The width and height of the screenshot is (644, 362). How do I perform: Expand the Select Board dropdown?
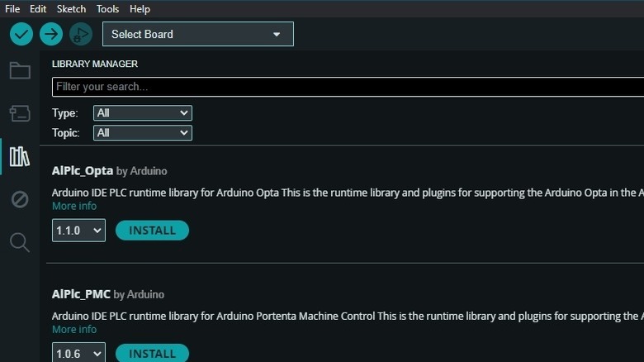[197, 34]
